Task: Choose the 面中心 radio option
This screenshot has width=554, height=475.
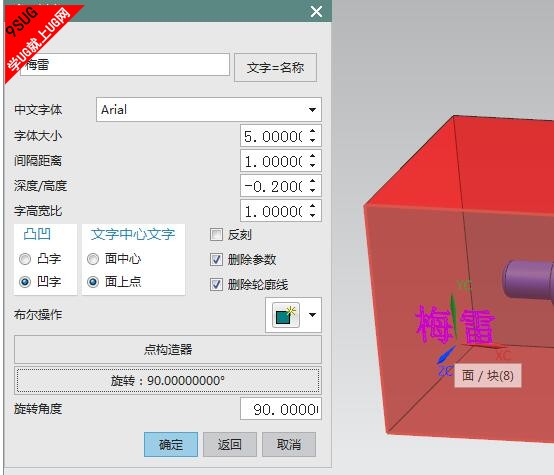Action: click(x=93, y=259)
